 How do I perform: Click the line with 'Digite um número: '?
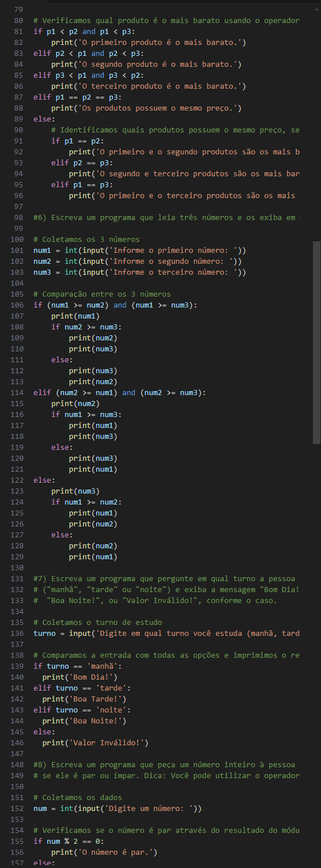tap(118, 808)
